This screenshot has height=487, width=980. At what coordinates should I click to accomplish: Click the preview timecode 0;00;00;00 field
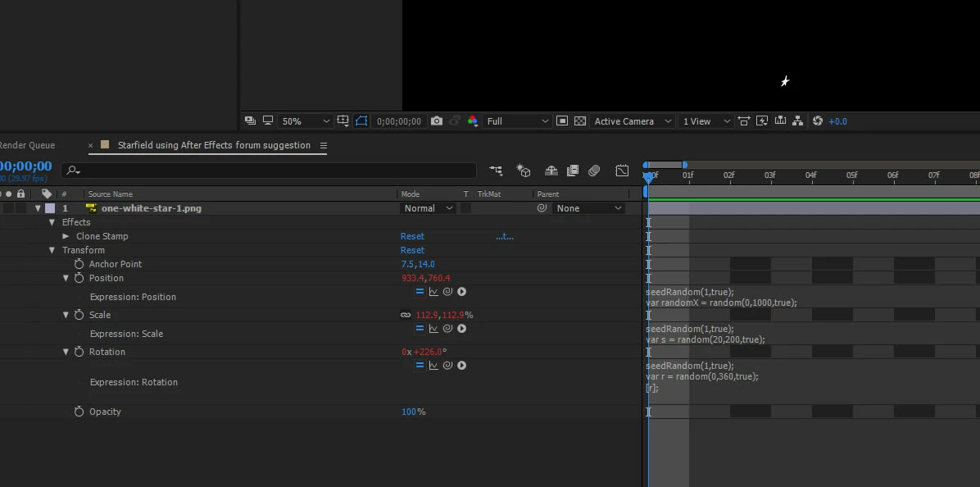399,121
